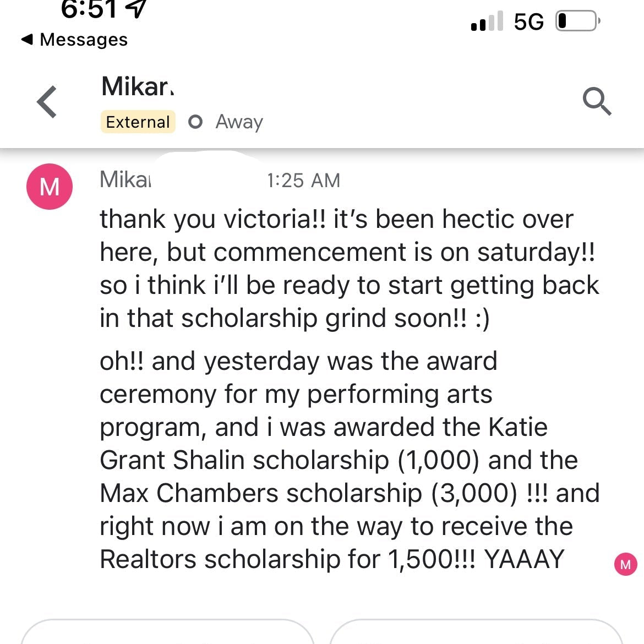Tap the clock time in status bar
Image resolution: width=644 pixels, height=644 pixels.
[88, 9]
